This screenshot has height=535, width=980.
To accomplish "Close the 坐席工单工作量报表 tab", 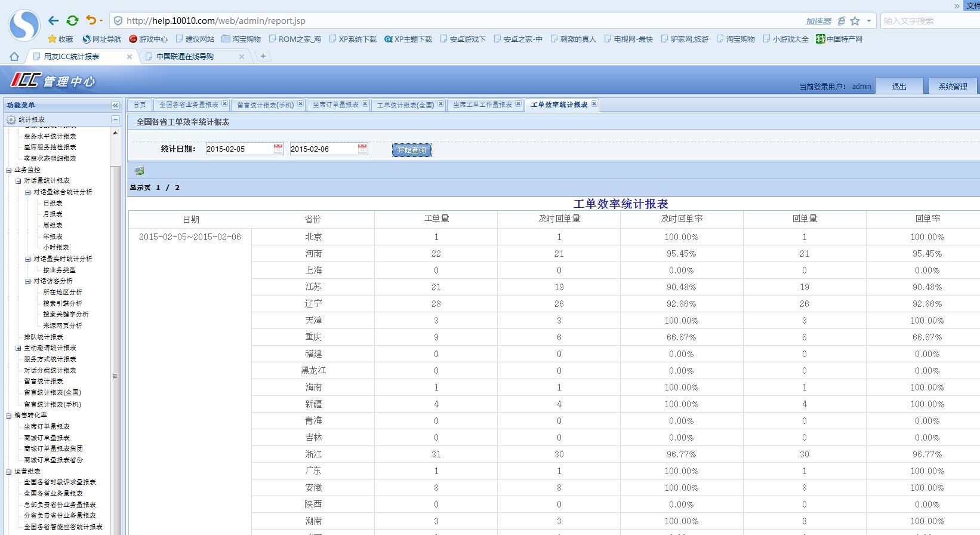I will click(518, 104).
